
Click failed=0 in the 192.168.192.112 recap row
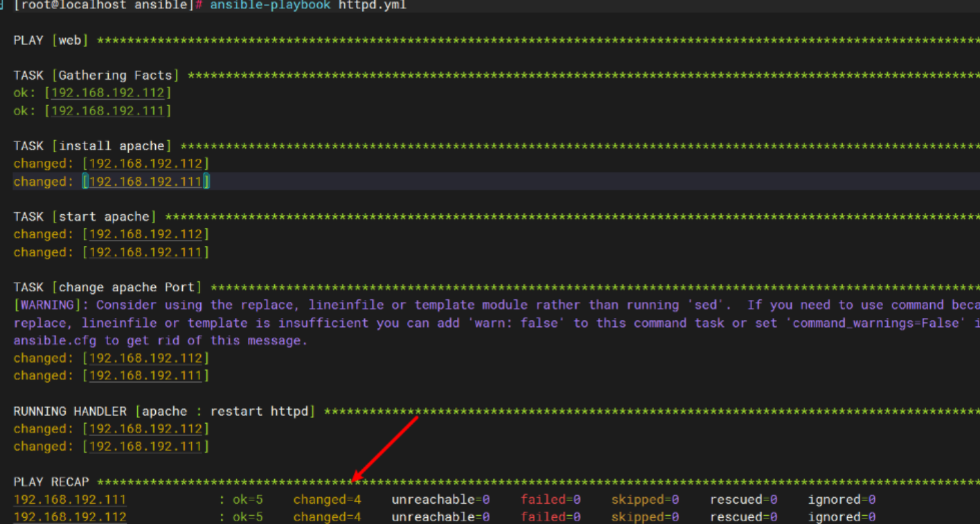(551, 517)
